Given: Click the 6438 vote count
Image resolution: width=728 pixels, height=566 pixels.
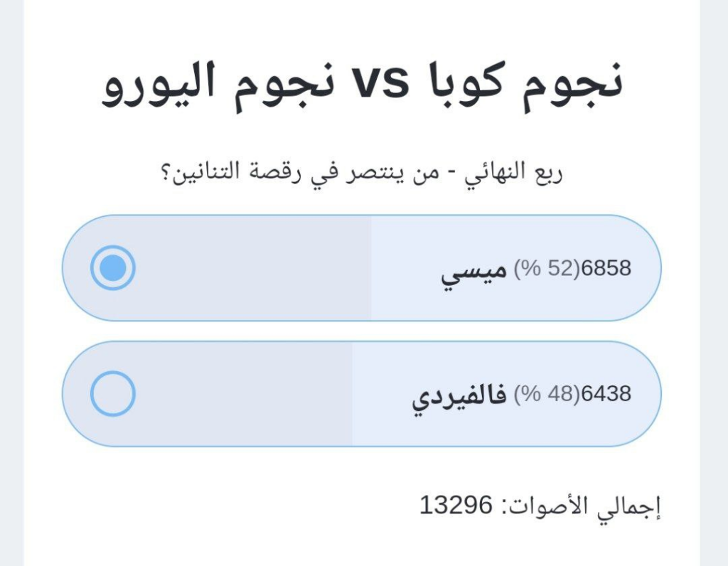Looking at the screenshot, I should coord(606,393).
